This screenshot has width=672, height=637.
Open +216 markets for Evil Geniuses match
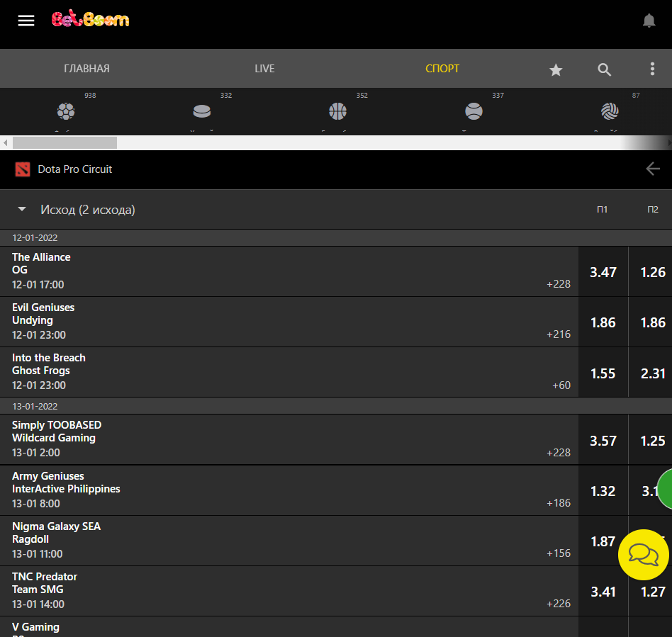pyautogui.click(x=559, y=334)
